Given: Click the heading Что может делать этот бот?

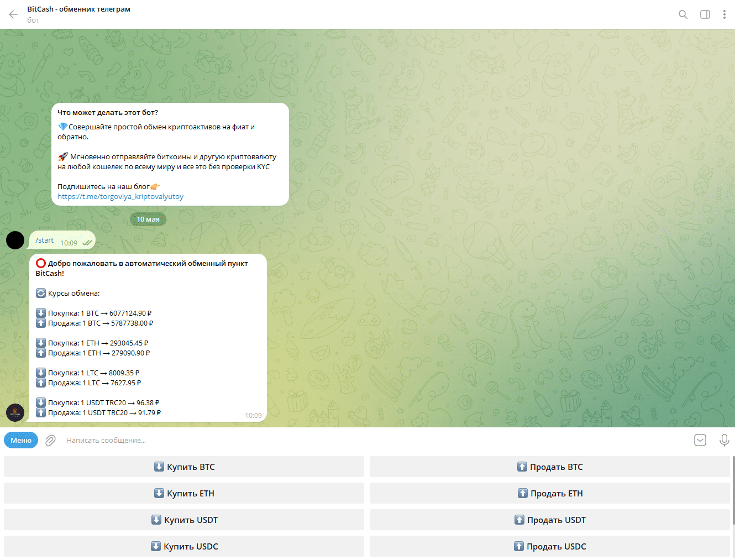Looking at the screenshot, I should (x=108, y=112).
